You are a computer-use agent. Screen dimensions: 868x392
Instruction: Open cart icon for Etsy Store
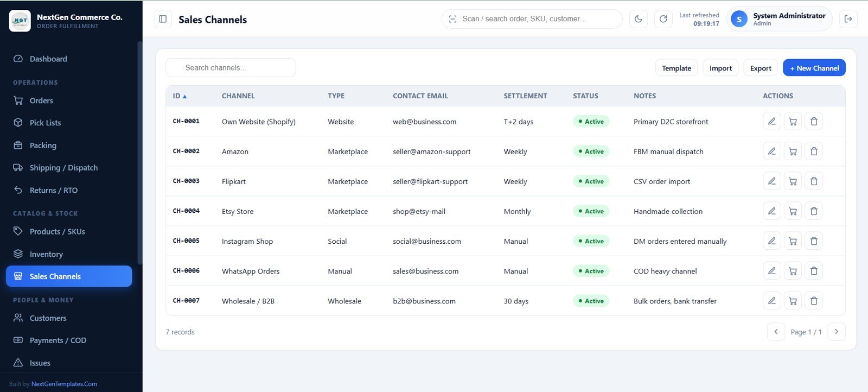pyautogui.click(x=793, y=211)
